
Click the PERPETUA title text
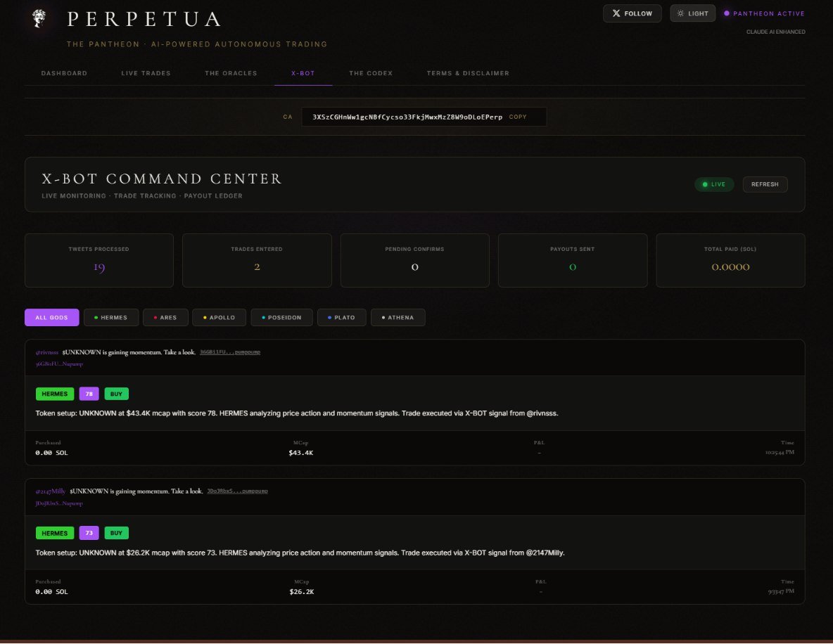coord(144,19)
